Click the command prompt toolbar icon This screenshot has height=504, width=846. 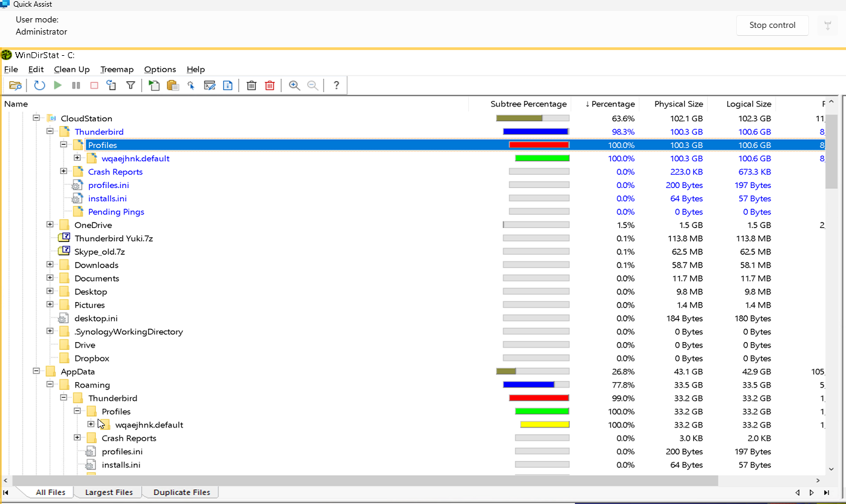pos(209,86)
